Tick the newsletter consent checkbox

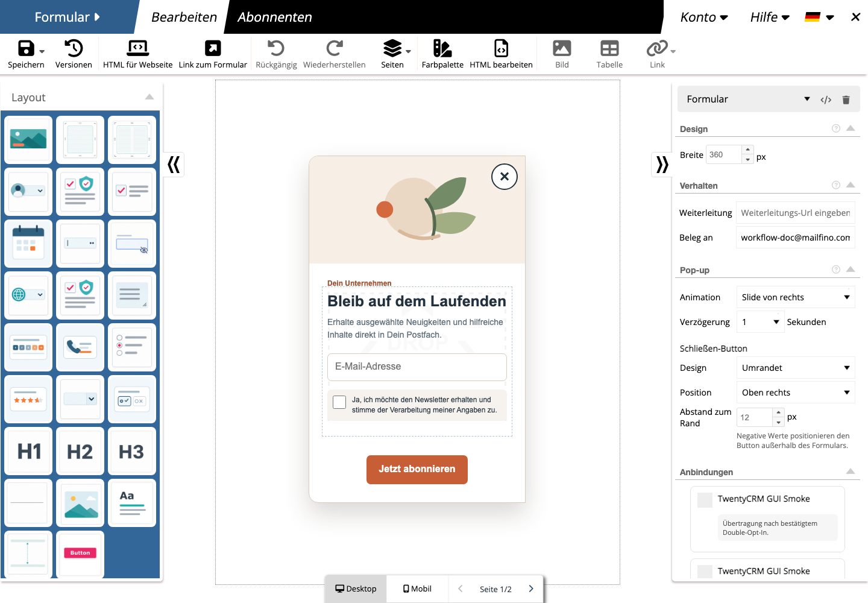coord(339,402)
